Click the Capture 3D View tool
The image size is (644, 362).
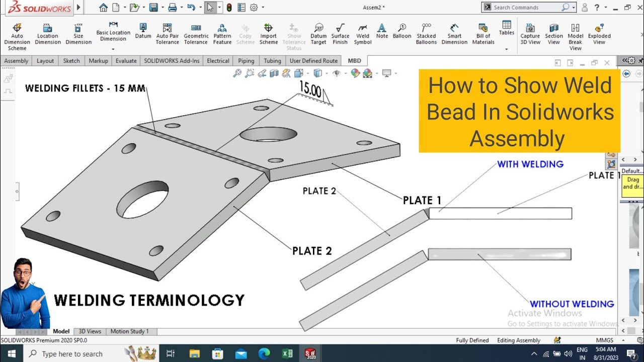pos(530,34)
